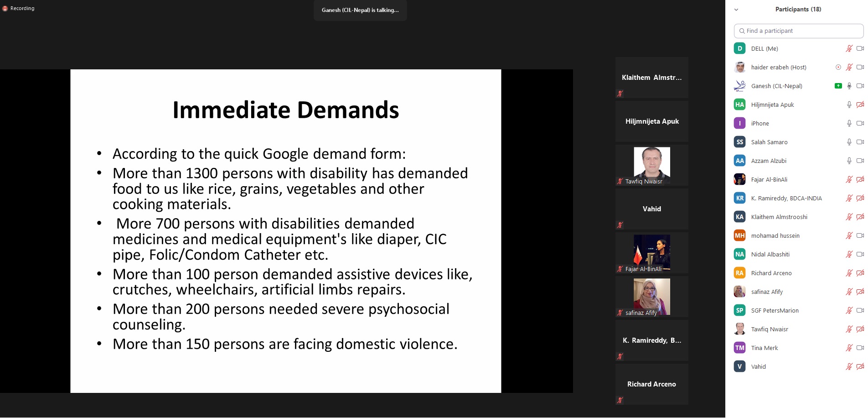Click the muted mic icon for Richard Arceno
The width and height of the screenshot is (868, 418).
[x=849, y=273]
